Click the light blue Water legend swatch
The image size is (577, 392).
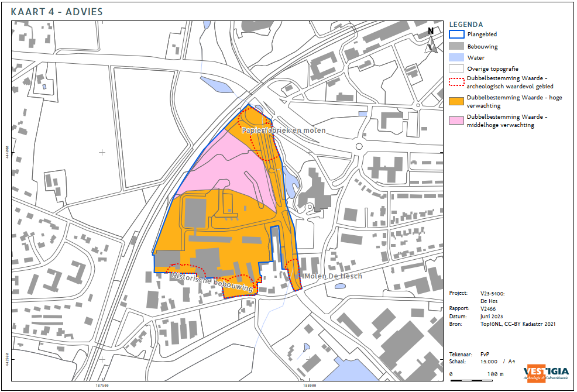456,57
